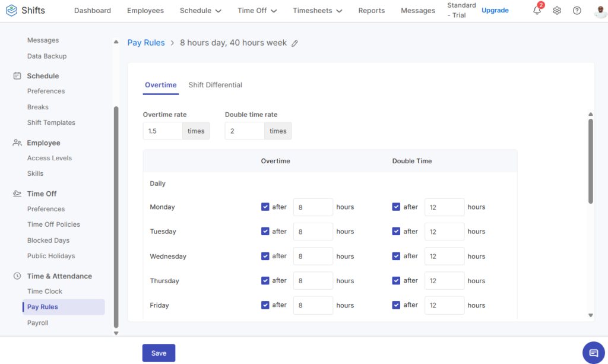
Task: Open Shift Templates settings
Action: (x=51, y=122)
